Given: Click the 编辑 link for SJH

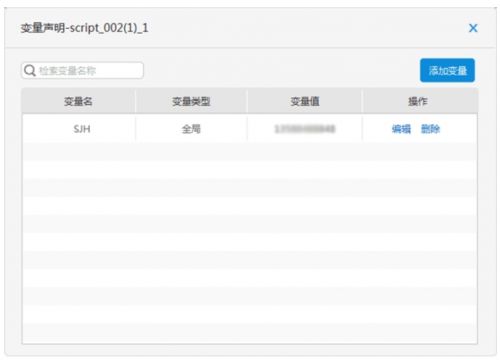Looking at the screenshot, I should [401, 129].
